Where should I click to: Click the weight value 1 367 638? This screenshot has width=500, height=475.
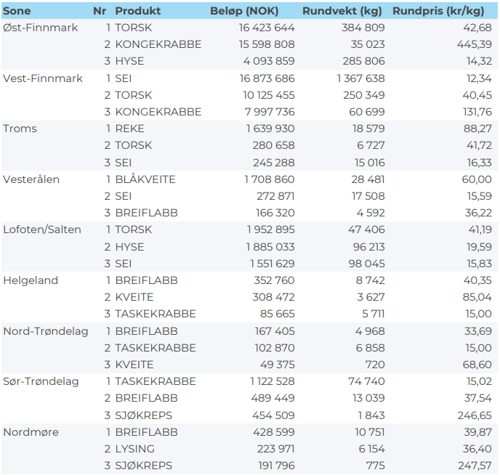click(x=361, y=78)
